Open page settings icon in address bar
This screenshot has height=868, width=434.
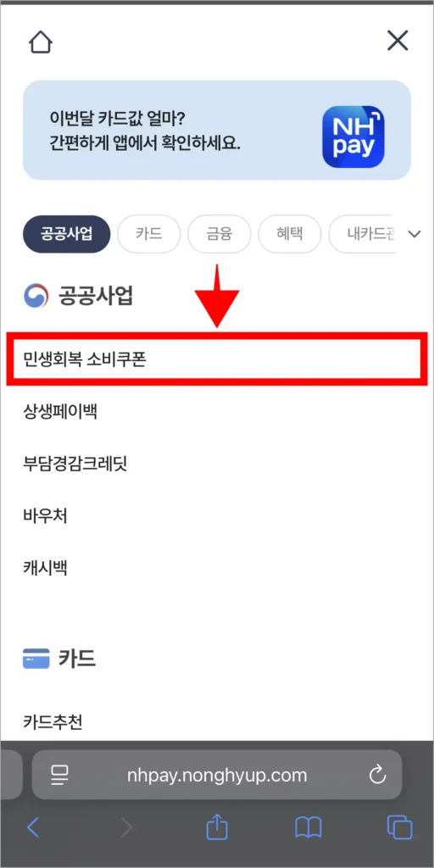(58, 775)
